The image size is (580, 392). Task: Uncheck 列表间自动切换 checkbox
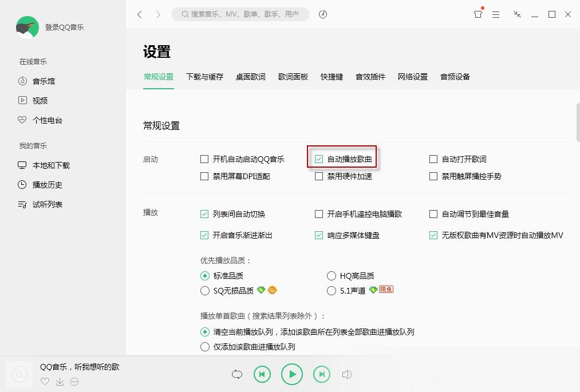pos(204,214)
